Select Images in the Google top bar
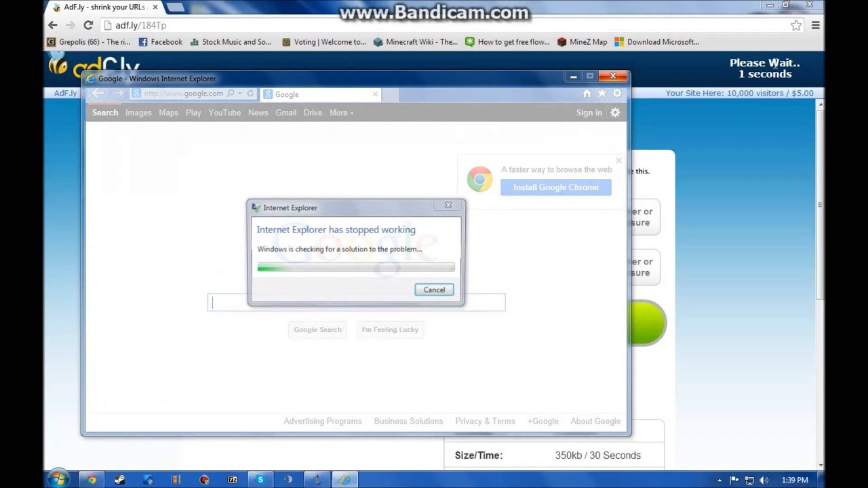The width and height of the screenshot is (868, 488). click(138, 113)
